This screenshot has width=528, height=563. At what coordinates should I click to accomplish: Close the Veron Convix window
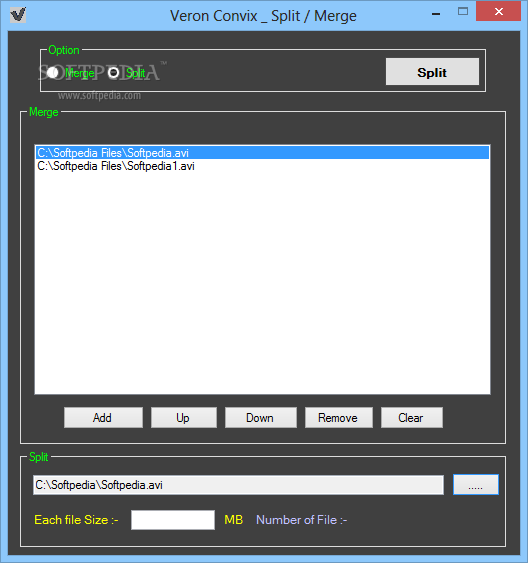(x=499, y=11)
